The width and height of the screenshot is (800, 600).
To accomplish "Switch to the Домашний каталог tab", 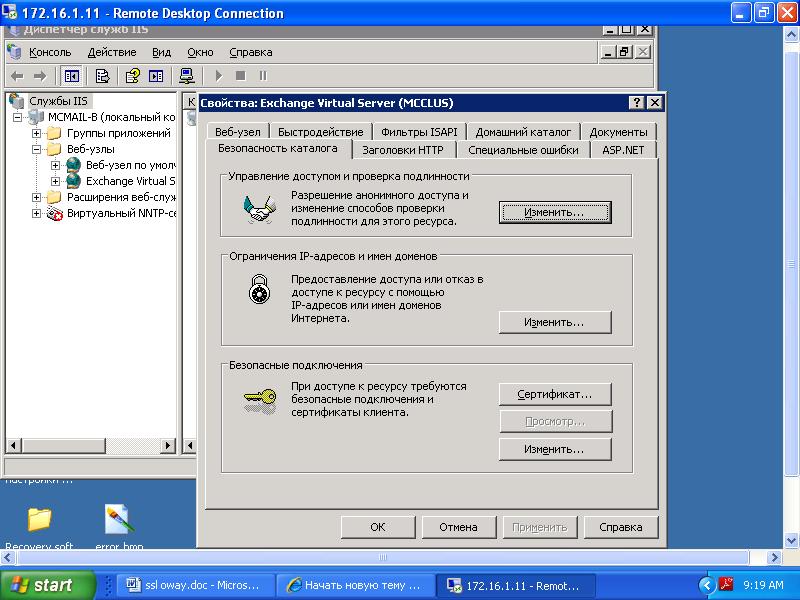I will click(523, 132).
